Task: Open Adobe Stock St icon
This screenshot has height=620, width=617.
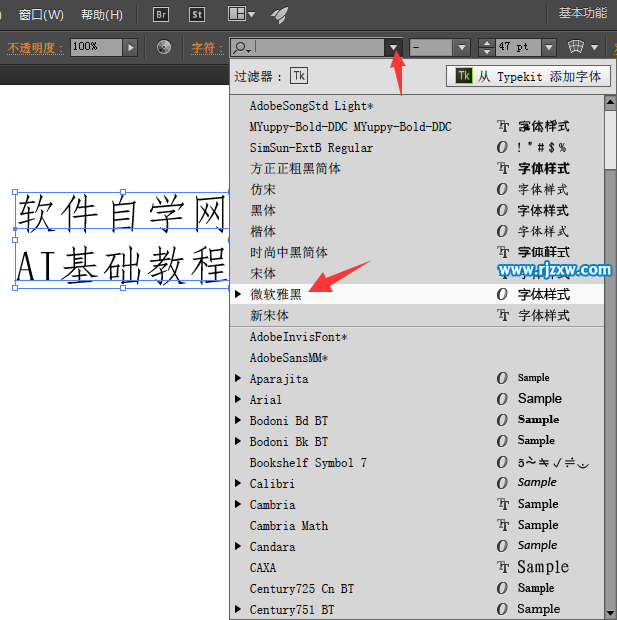Action: click(197, 15)
